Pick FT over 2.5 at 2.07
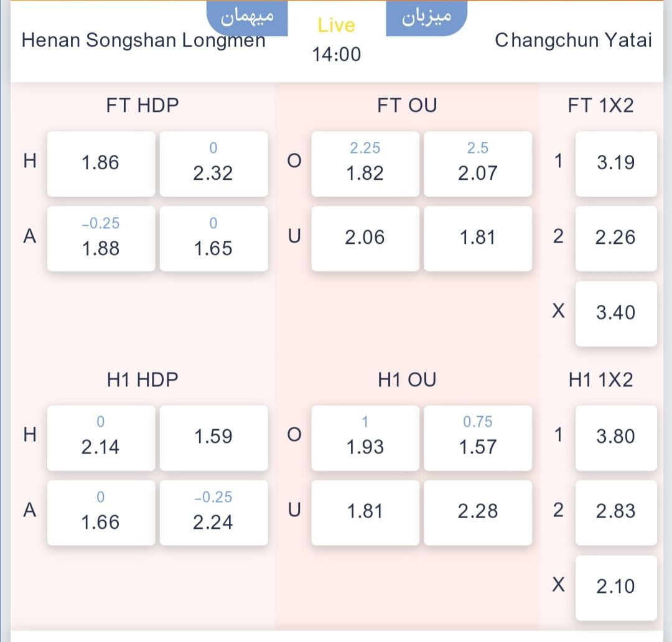The width and height of the screenshot is (672, 642). (478, 164)
